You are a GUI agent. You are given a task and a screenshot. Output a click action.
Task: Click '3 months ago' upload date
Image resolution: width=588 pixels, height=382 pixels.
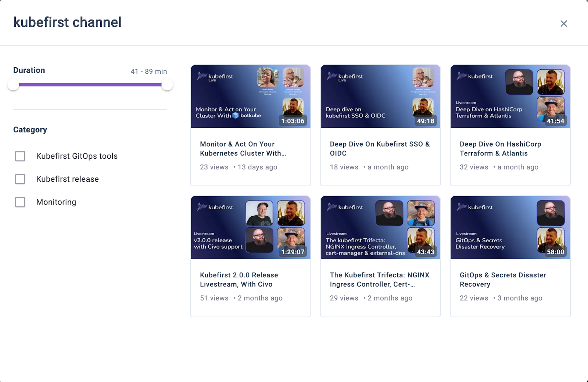click(x=520, y=298)
